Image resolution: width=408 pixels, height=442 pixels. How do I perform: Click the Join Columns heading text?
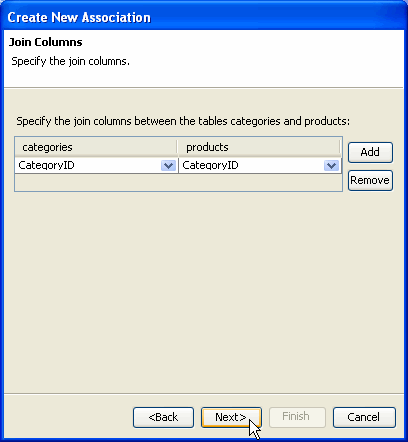(x=46, y=42)
